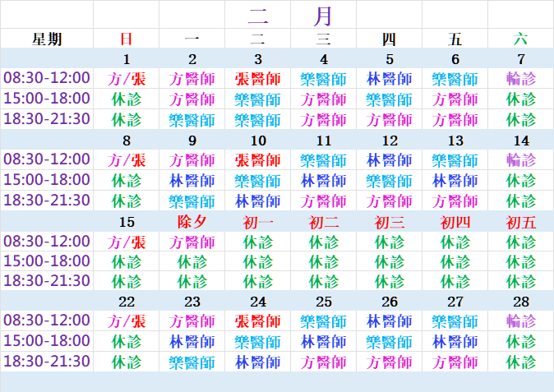Click the 二月 month title
The image size is (554, 392).
click(290, 15)
